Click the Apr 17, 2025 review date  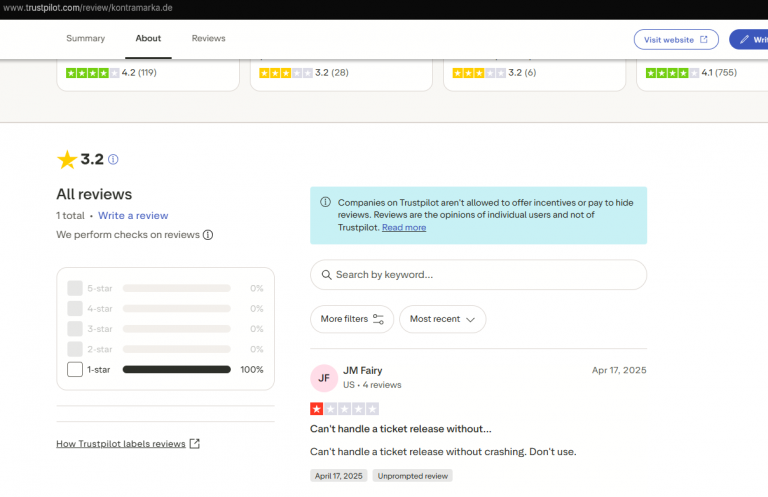619,370
